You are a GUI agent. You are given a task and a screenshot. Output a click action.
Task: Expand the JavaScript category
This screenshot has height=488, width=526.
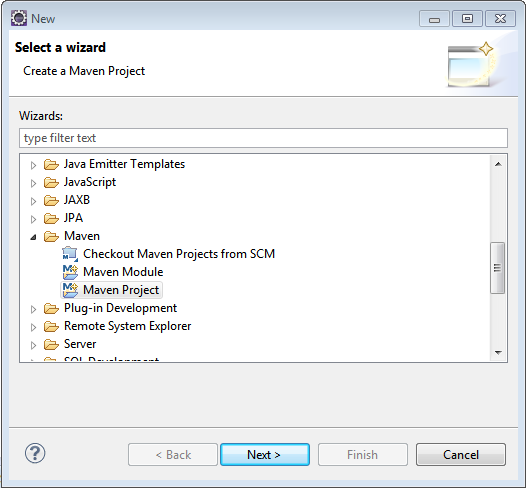pos(33,183)
